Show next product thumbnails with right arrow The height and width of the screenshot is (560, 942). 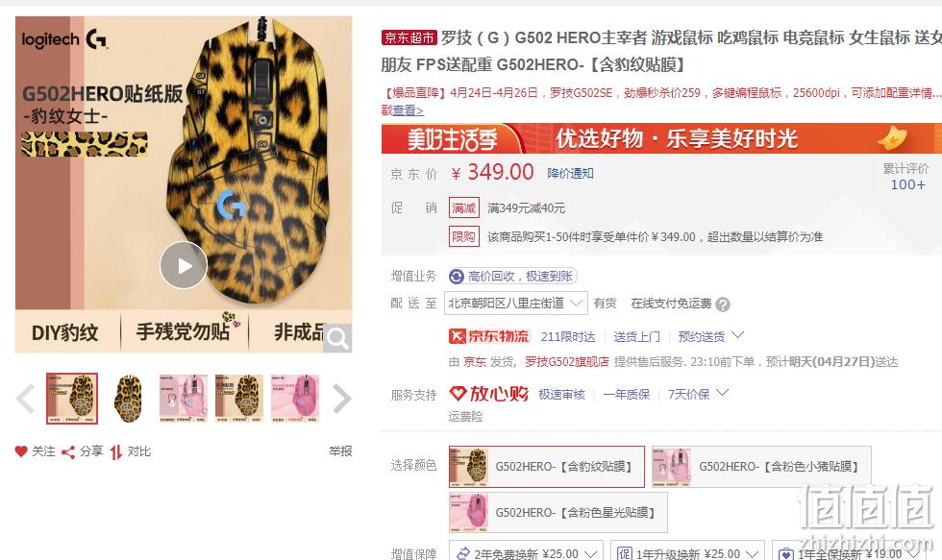point(341,400)
